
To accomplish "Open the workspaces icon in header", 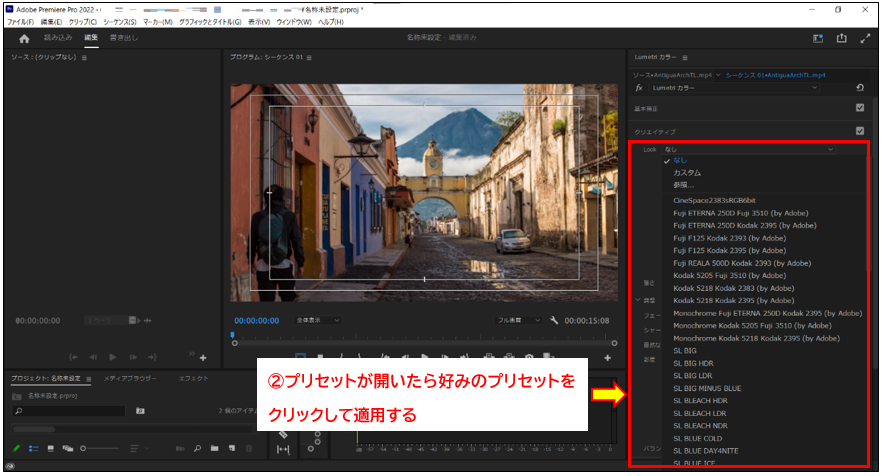I will point(818,38).
